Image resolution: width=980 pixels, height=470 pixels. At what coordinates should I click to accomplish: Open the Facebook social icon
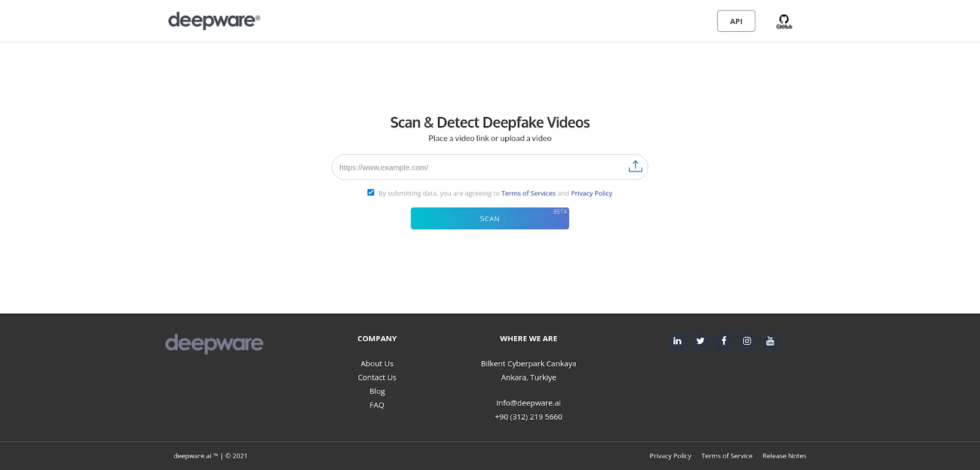pyautogui.click(x=723, y=341)
